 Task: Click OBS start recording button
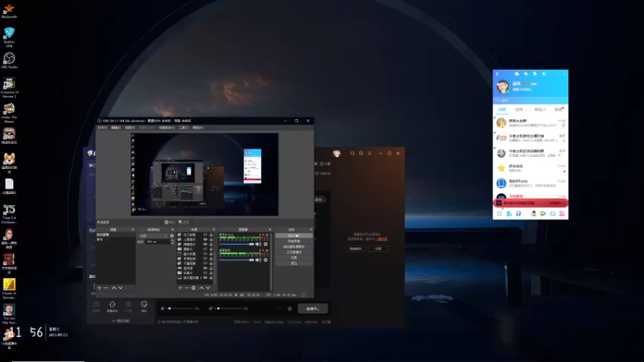click(294, 241)
